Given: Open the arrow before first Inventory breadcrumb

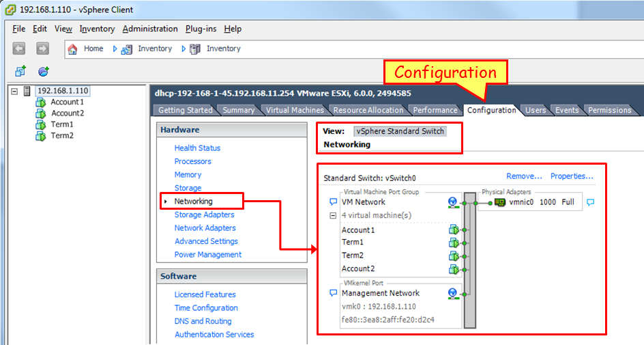Looking at the screenshot, I should (x=115, y=49).
